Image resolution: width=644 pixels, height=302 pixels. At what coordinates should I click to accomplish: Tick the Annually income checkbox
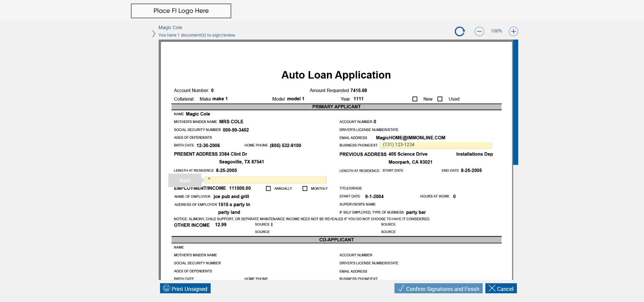point(268,188)
